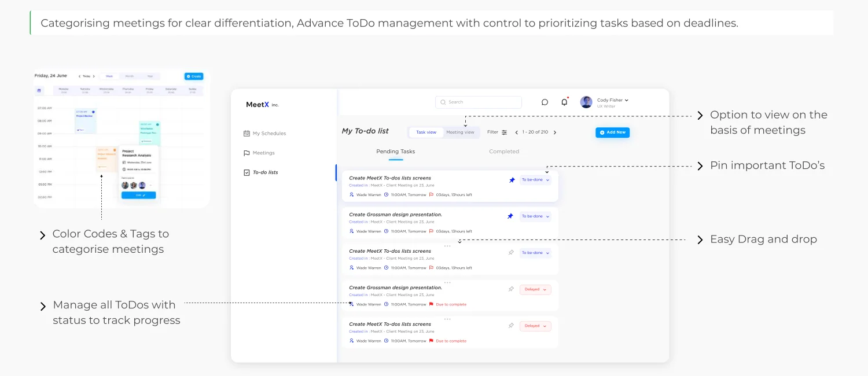Click the Filter sliders icon
868x376 pixels.
[504, 132]
